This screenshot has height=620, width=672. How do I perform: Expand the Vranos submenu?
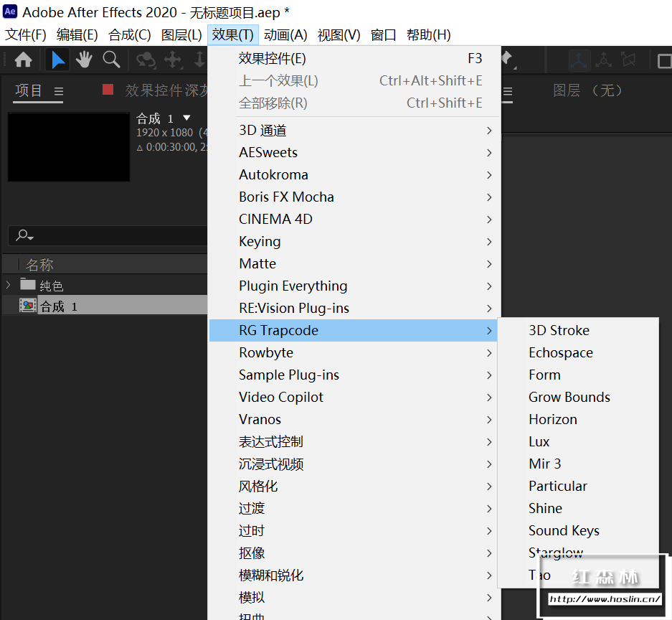click(x=354, y=420)
